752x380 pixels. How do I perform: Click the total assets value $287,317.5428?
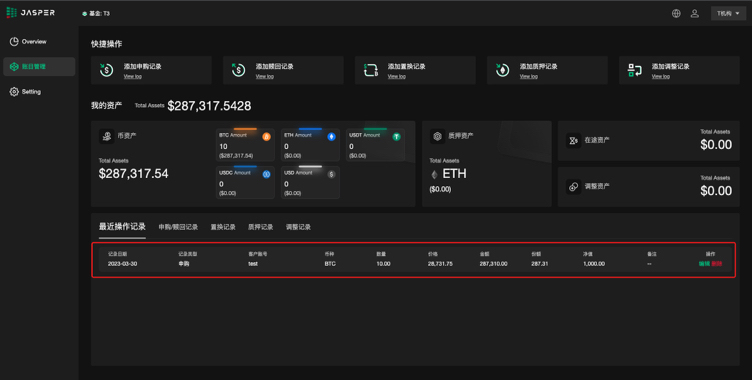click(209, 106)
